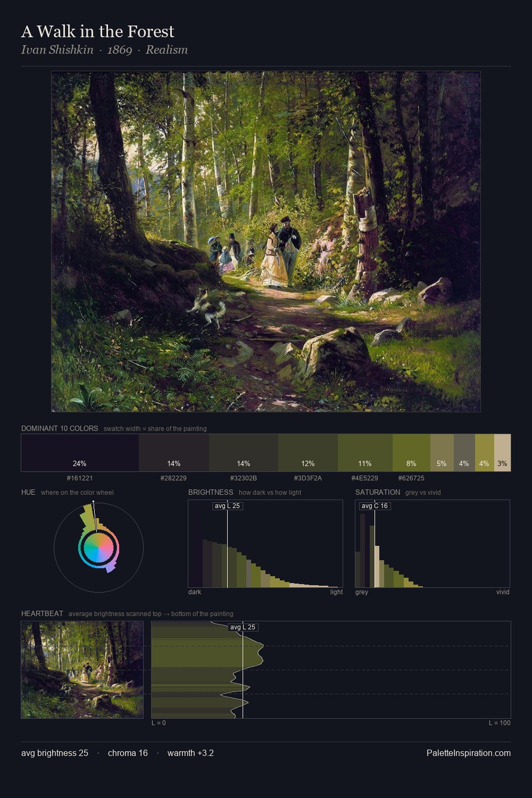The height and width of the screenshot is (798, 532).
Task: Click avg L 25 label in Brightness histogram
Action: coord(227,506)
